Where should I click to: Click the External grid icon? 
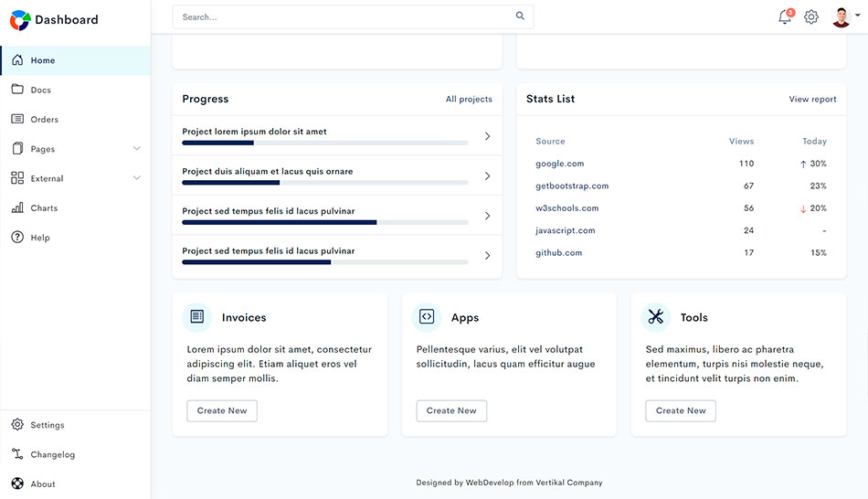(17, 178)
